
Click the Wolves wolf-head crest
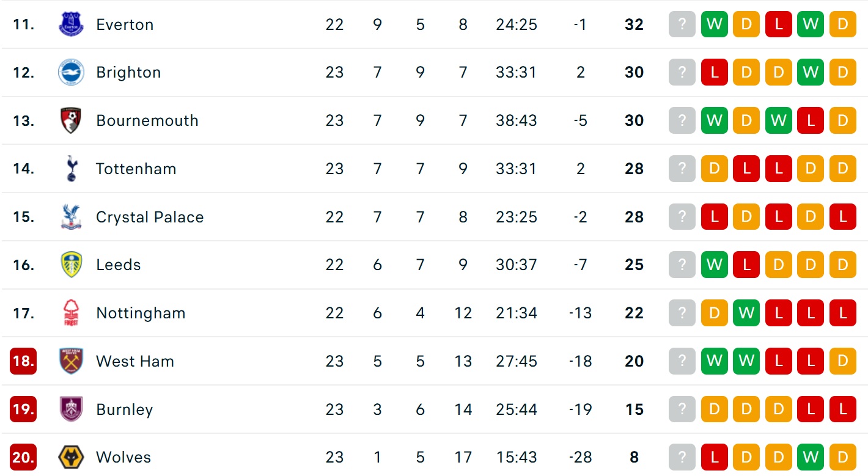coord(71,457)
